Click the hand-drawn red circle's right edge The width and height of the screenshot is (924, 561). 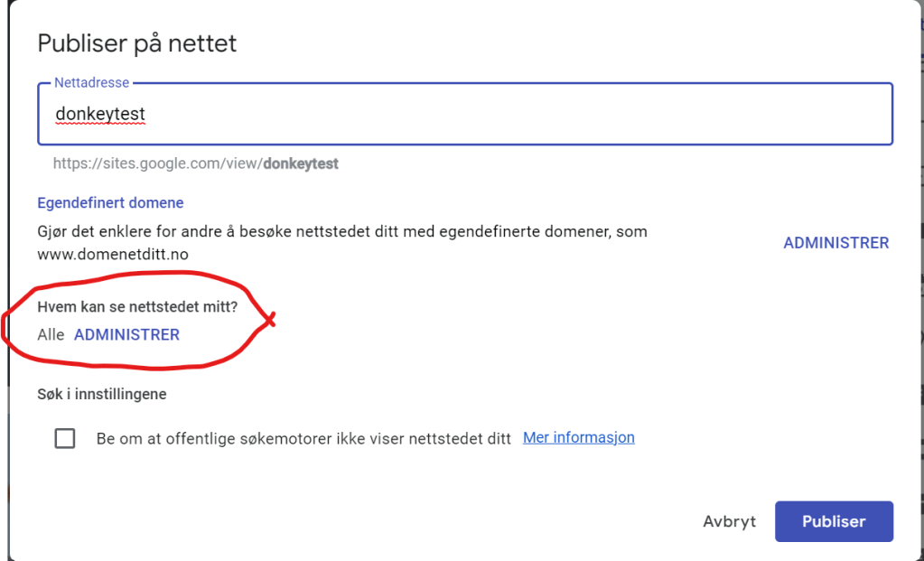(268, 321)
